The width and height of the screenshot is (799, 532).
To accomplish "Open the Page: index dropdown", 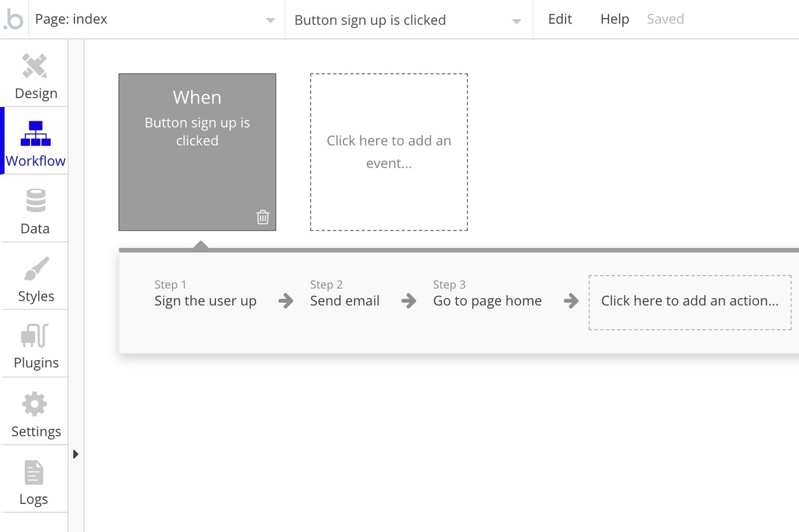I will pyautogui.click(x=156, y=19).
